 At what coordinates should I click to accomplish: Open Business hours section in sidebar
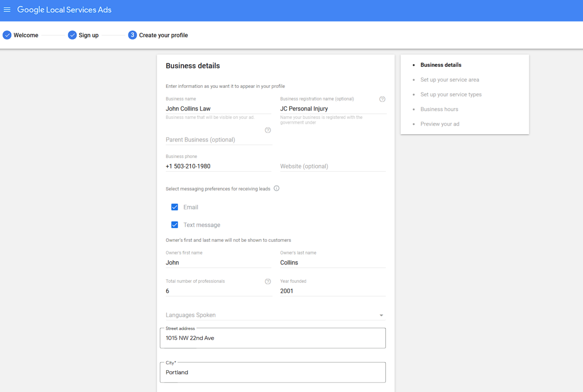[x=439, y=109]
